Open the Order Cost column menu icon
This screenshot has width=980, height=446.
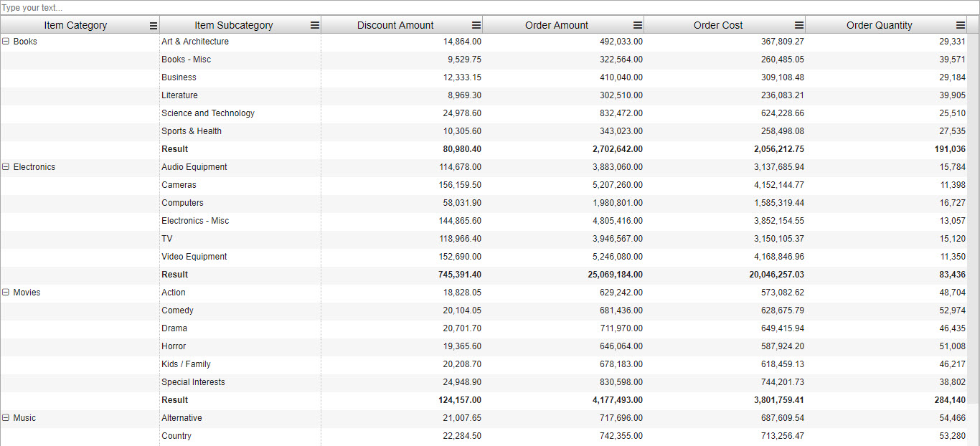799,25
